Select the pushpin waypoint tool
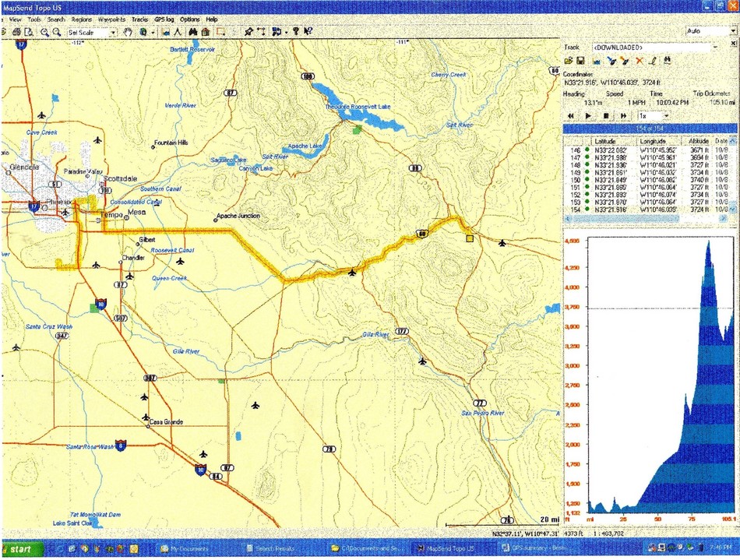Screen dimensions: 740x560 [248, 32]
